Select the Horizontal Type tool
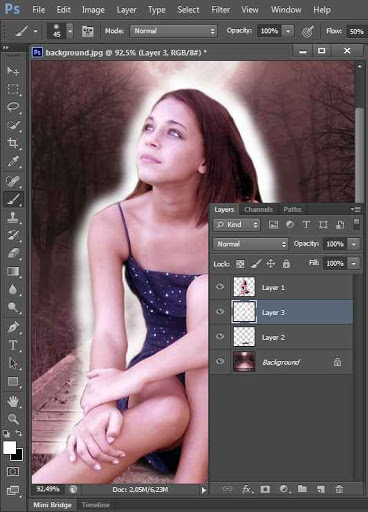 pos(13,345)
